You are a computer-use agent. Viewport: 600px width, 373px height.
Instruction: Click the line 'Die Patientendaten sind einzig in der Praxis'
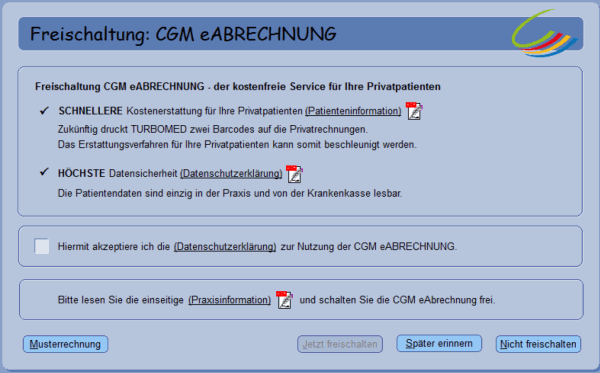[x=230, y=193]
